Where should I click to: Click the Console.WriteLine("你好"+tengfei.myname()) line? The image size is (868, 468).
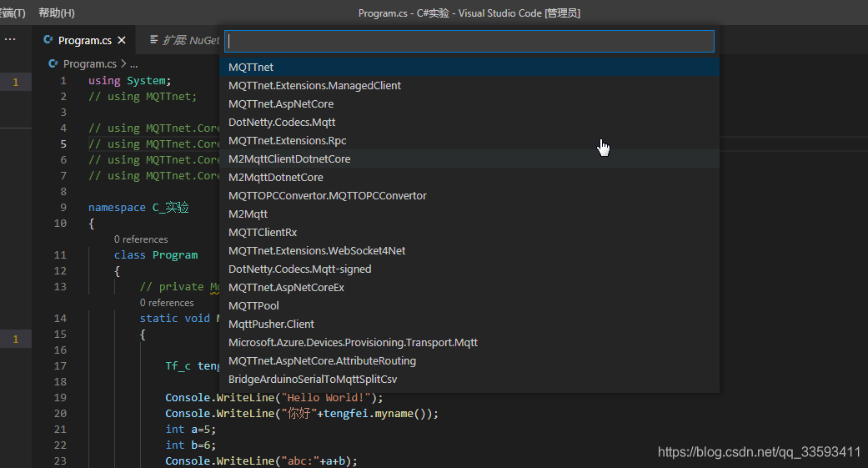[x=302, y=413]
